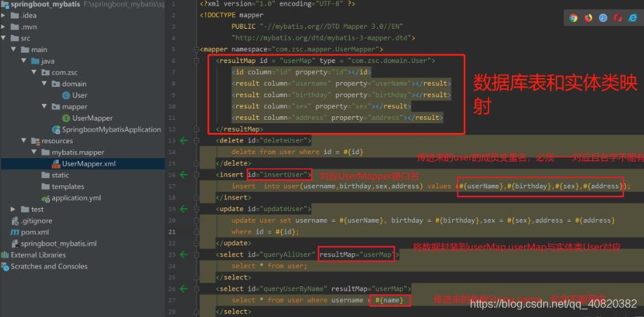Open pom.xml file
Image resolution: width=644 pixels, height=317 pixels.
click(36, 232)
